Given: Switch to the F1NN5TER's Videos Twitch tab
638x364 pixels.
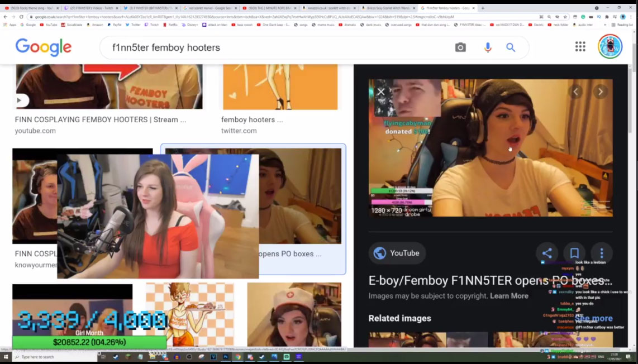Looking at the screenshot, I should (92, 8).
